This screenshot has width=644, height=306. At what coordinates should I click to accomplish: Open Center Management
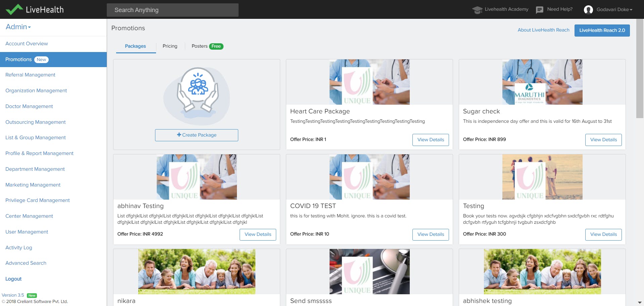click(29, 216)
